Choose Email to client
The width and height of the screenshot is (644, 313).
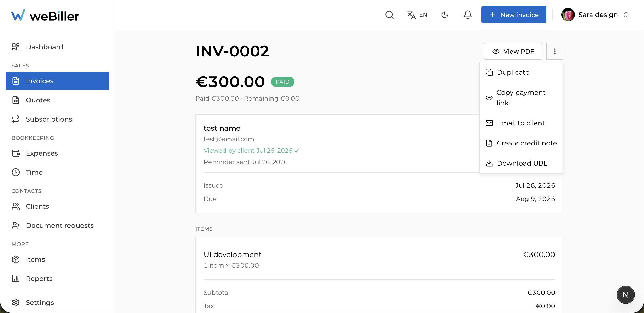click(x=521, y=123)
